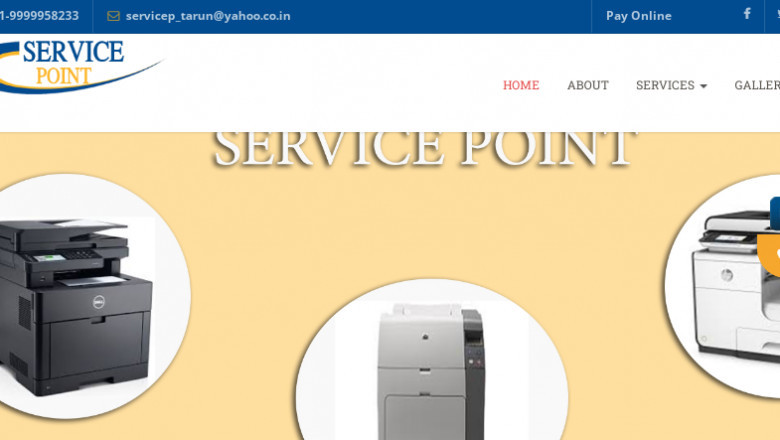Go to the HOME menu item
780x440 pixels.
click(x=521, y=85)
